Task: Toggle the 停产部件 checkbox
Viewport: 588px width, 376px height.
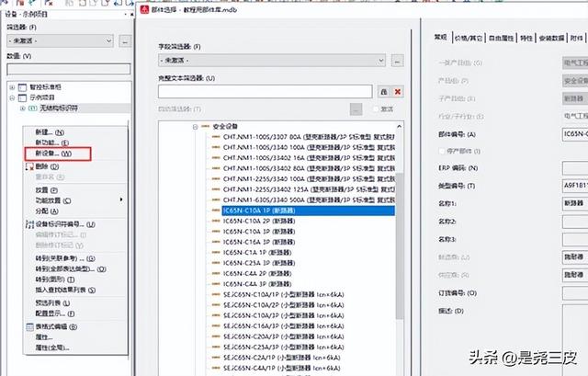Action: (x=442, y=151)
